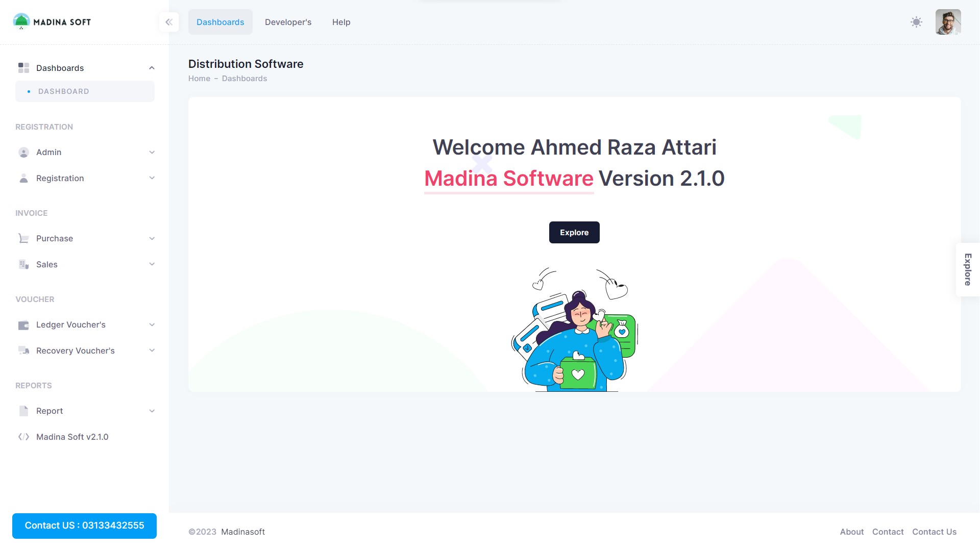Open the Help top menu
This screenshot has height=551, width=980.
341,22
